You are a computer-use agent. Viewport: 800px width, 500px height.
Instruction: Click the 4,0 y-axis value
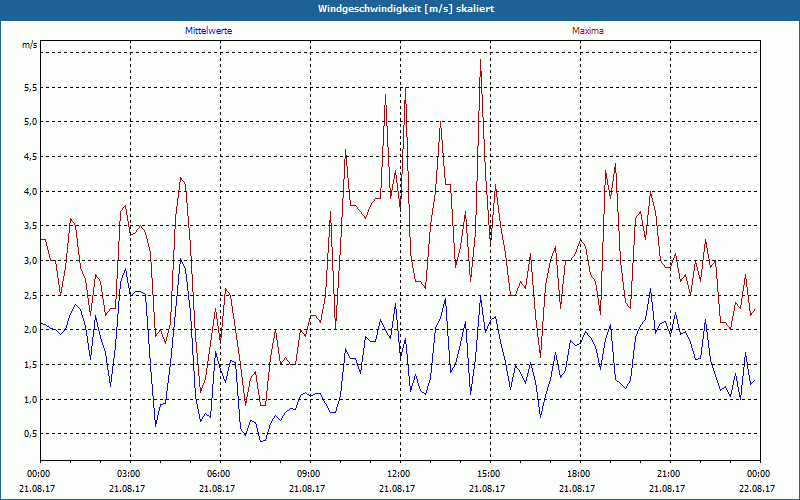[x=31, y=192]
